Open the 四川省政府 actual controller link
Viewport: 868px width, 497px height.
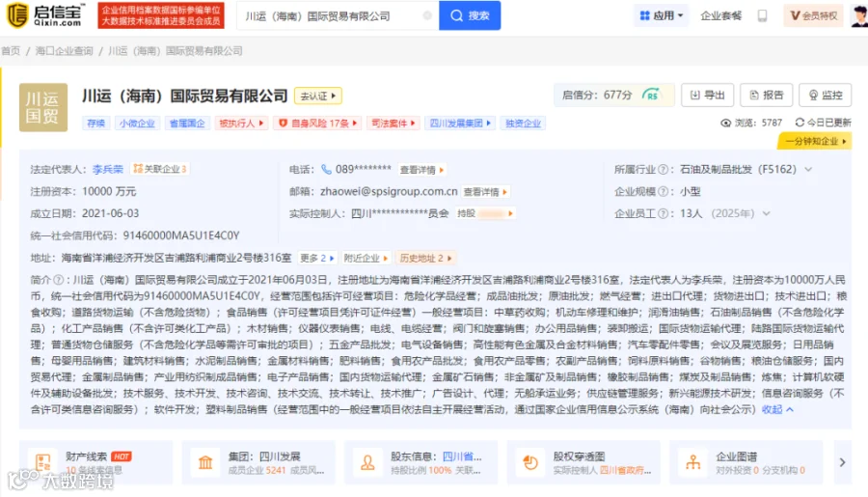click(x=624, y=470)
